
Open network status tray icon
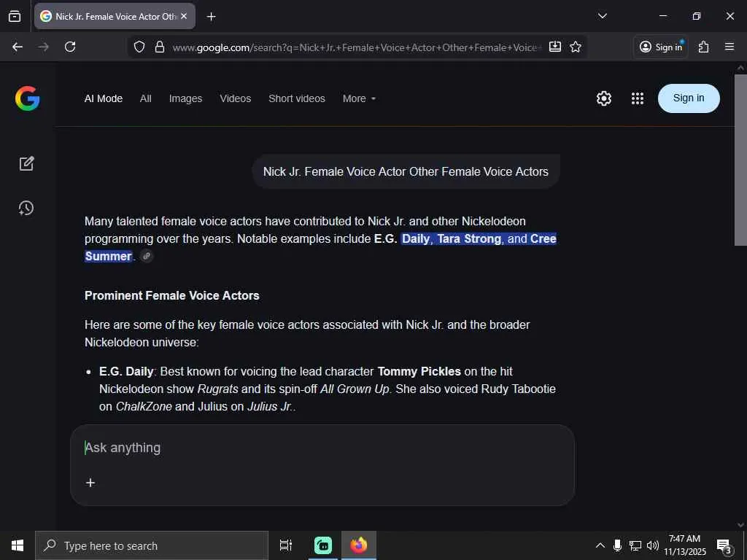pos(635,545)
